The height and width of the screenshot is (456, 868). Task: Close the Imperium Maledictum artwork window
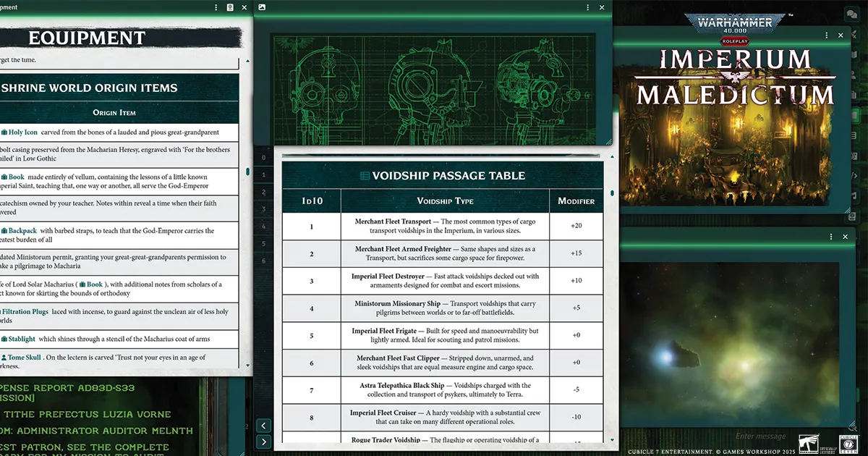pyautogui.click(x=841, y=35)
